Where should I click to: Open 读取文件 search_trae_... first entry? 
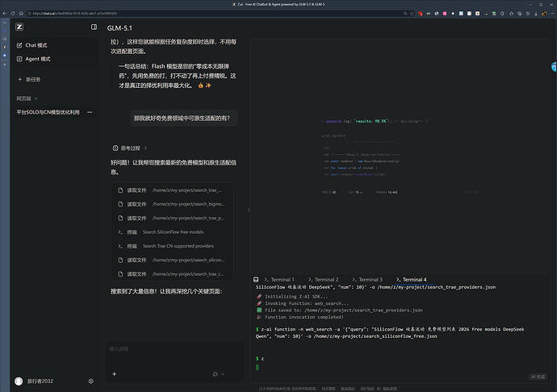(x=172, y=190)
